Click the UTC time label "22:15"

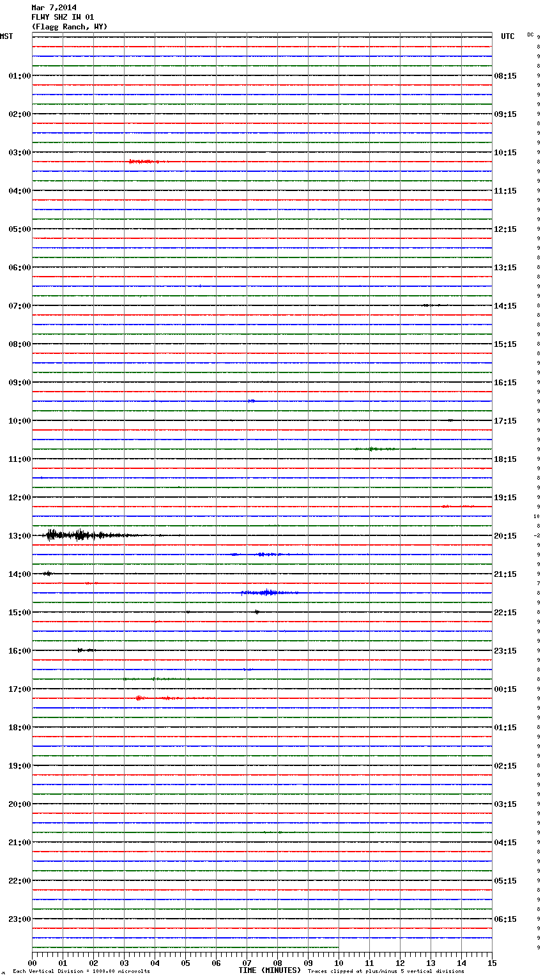(505, 613)
